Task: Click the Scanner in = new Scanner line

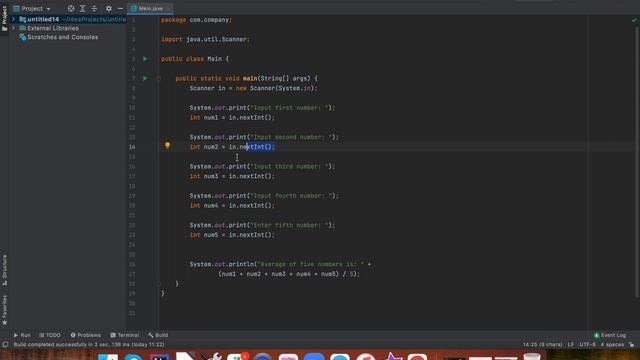Action: (253, 88)
